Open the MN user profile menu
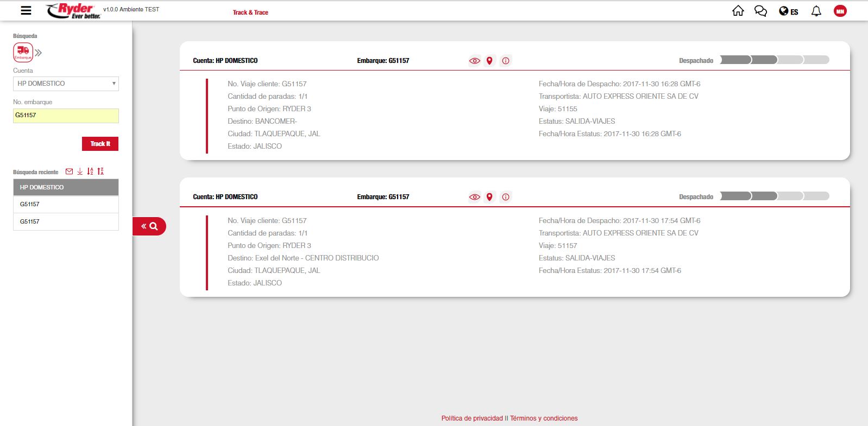 coord(840,11)
